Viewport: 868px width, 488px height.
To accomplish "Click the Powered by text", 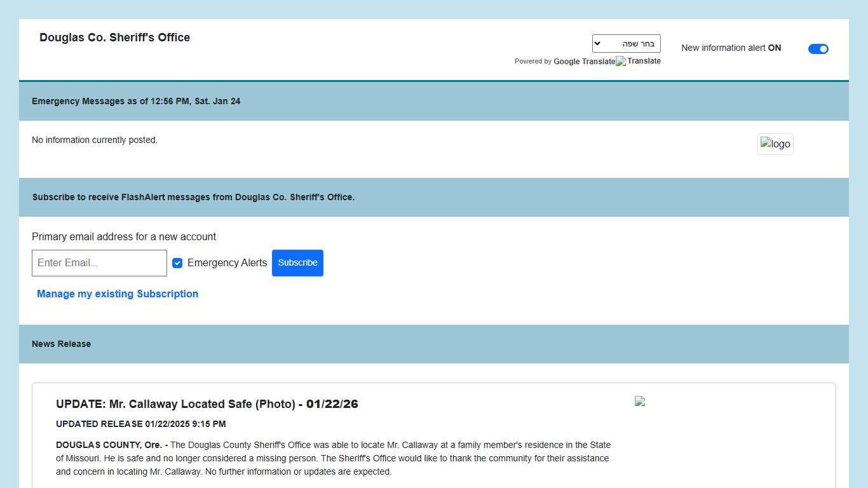I will [532, 62].
